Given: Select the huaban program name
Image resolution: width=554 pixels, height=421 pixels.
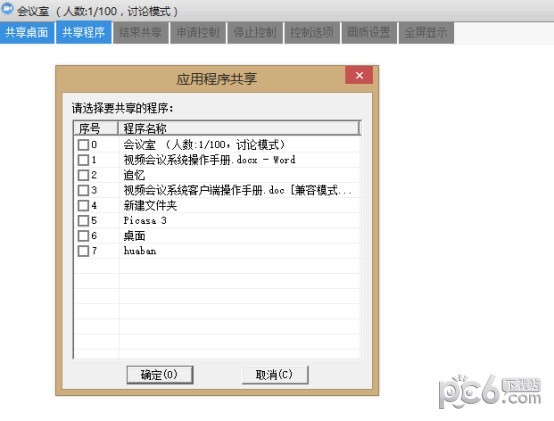Looking at the screenshot, I should tap(140, 251).
